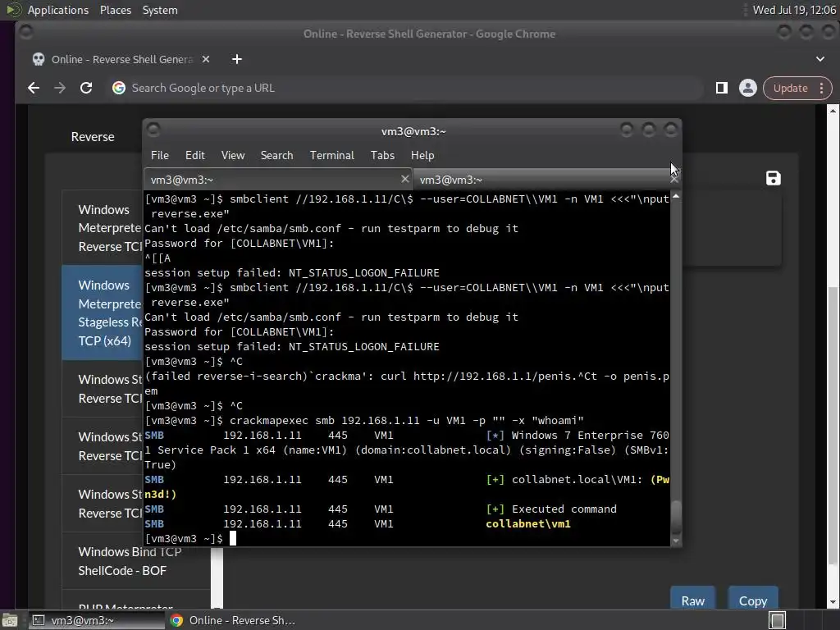Select Windows Meterpreter Reverse TCP entry
This screenshot has width=840, height=630.
pos(103,228)
